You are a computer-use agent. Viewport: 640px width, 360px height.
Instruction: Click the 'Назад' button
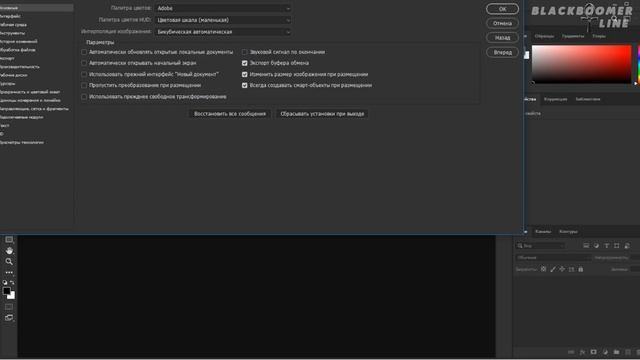pyautogui.click(x=502, y=38)
